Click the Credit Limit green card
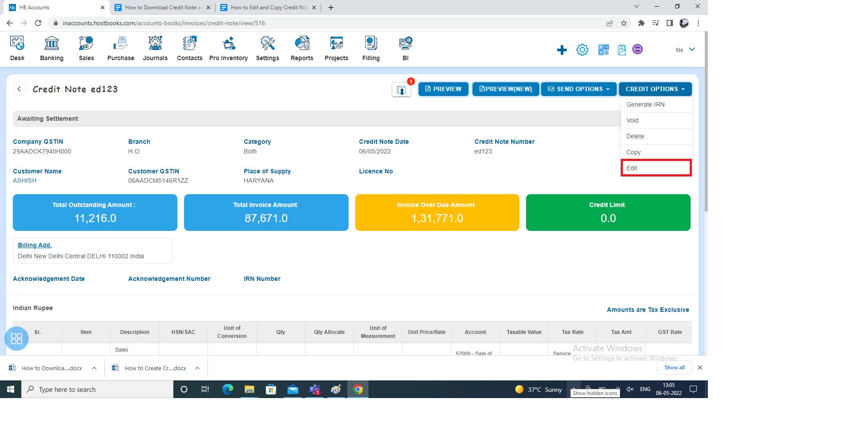This screenshot has height=437, width=868. pyautogui.click(x=608, y=212)
